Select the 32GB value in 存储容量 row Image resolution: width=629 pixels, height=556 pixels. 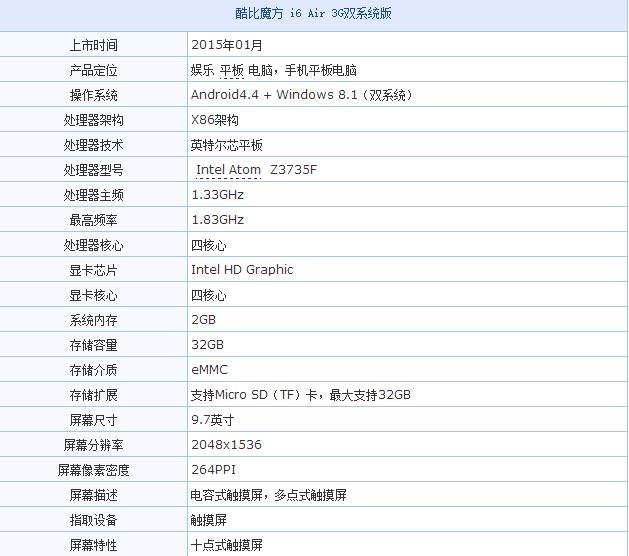click(x=207, y=345)
